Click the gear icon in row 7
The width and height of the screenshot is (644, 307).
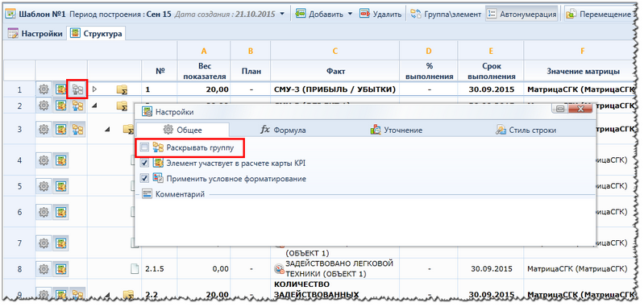tap(44, 243)
